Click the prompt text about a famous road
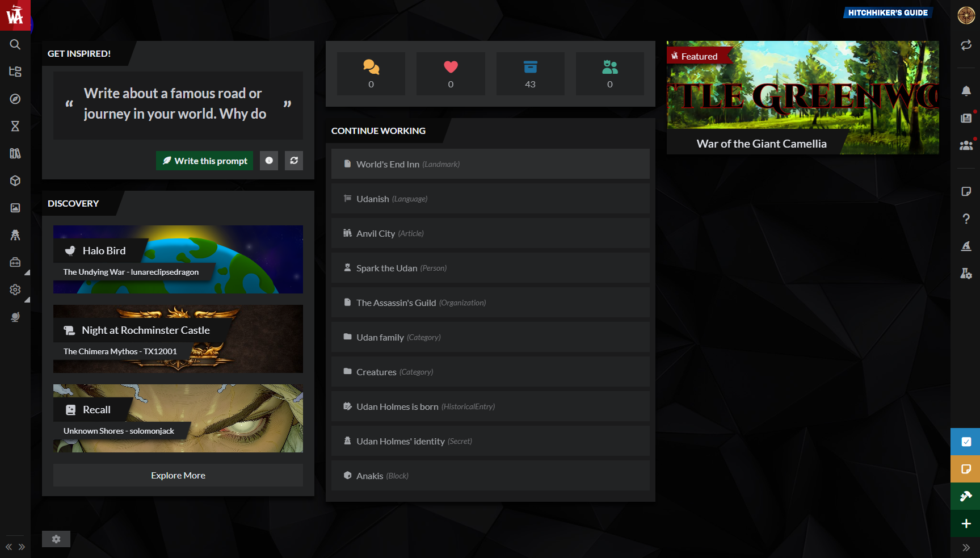Screen dimensions: 980x558 click(175, 103)
